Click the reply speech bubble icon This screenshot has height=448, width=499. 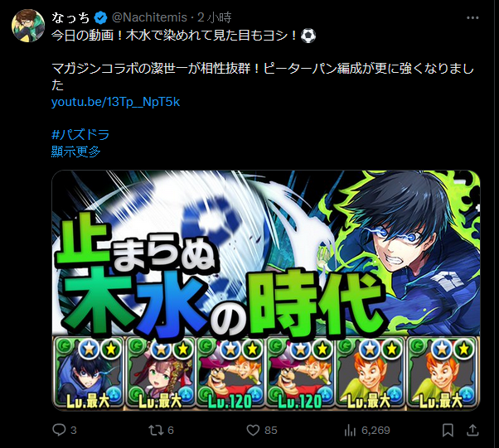[x=59, y=430]
